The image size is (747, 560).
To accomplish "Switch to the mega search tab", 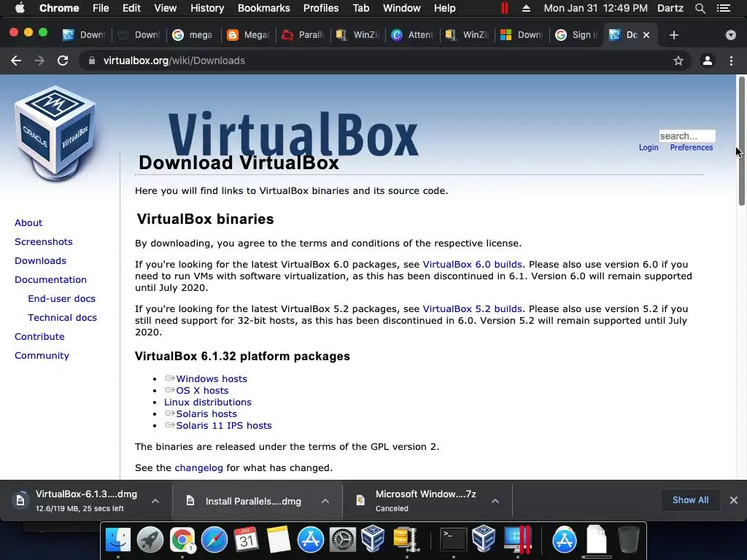I will coord(194,35).
